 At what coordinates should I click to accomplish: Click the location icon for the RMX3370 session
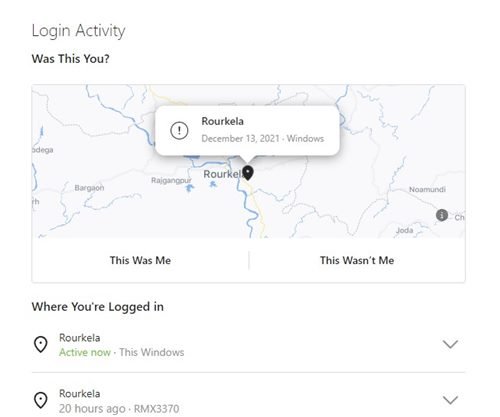(41, 400)
